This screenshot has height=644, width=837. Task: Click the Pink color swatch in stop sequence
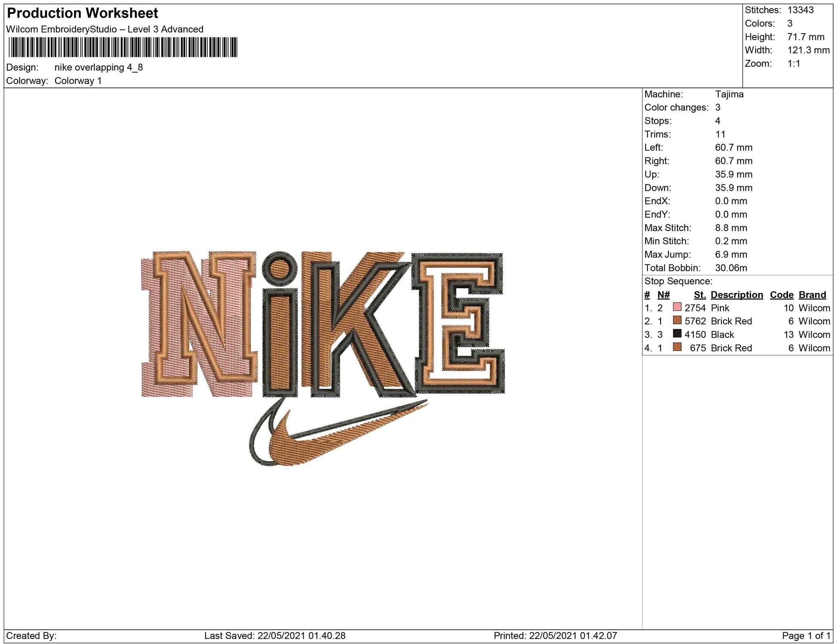pyautogui.click(x=677, y=308)
